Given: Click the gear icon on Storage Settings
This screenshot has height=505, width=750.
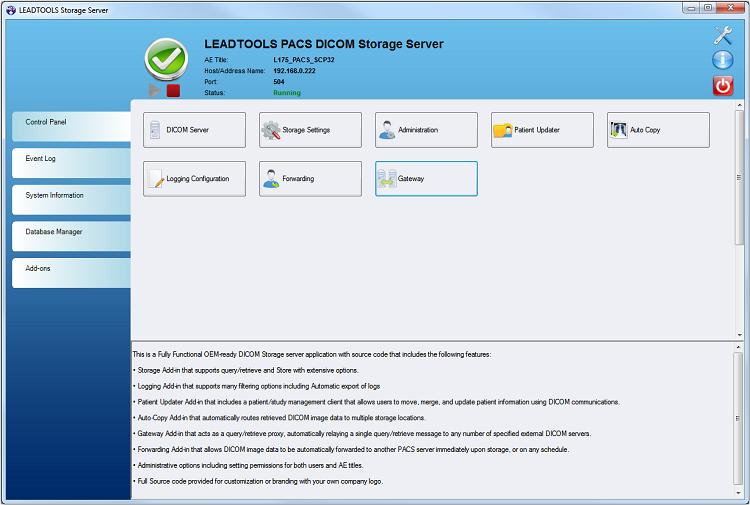Looking at the screenshot, I should (271, 130).
